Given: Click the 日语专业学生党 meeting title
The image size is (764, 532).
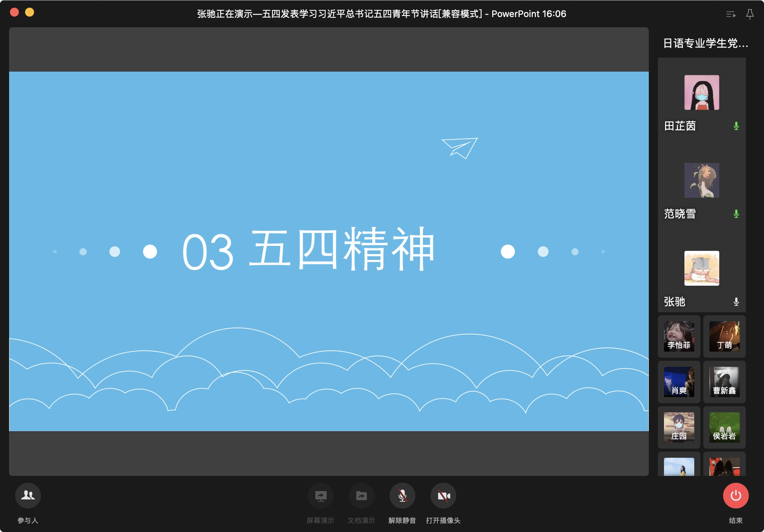Looking at the screenshot, I should tap(705, 43).
